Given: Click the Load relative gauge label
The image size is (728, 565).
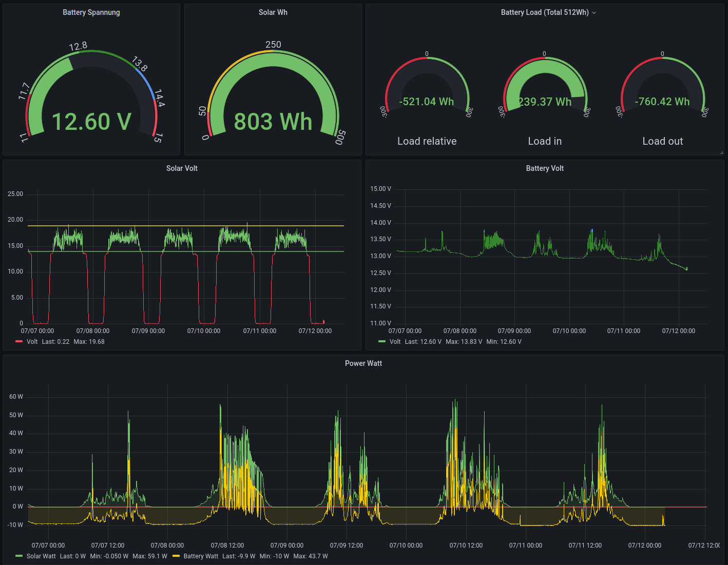Looking at the screenshot, I should pos(427,141).
